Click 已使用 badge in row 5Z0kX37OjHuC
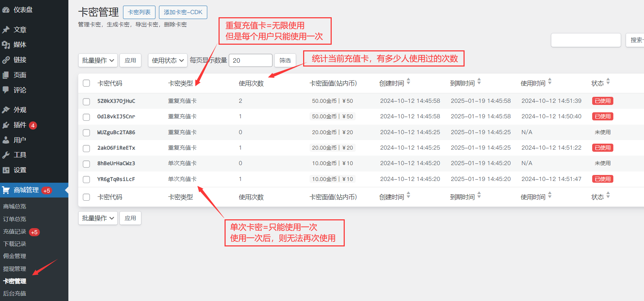Image resolution: width=644 pixels, height=301 pixels. (603, 101)
